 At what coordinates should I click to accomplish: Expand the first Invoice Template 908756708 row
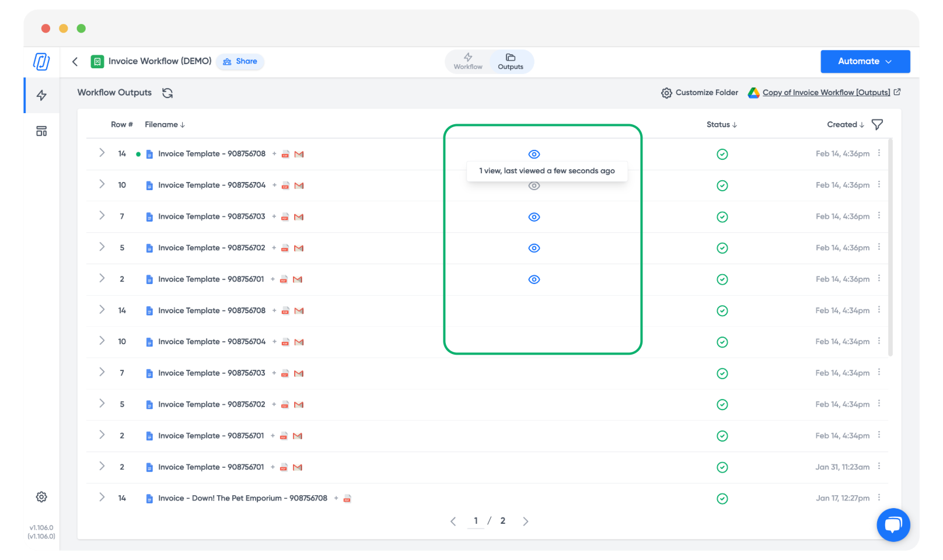pos(102,153)
